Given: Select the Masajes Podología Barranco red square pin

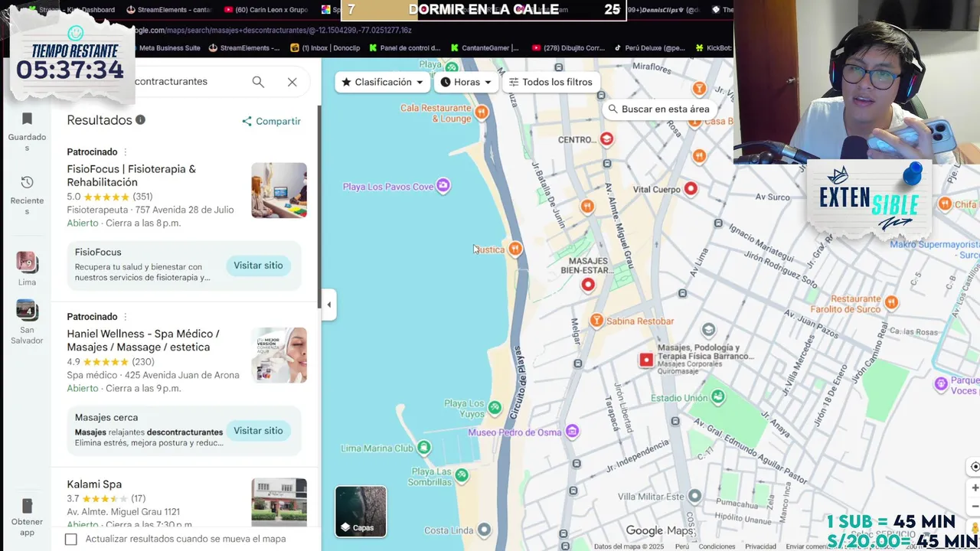Looking at the screenshot, I should [x=646, y=360].
